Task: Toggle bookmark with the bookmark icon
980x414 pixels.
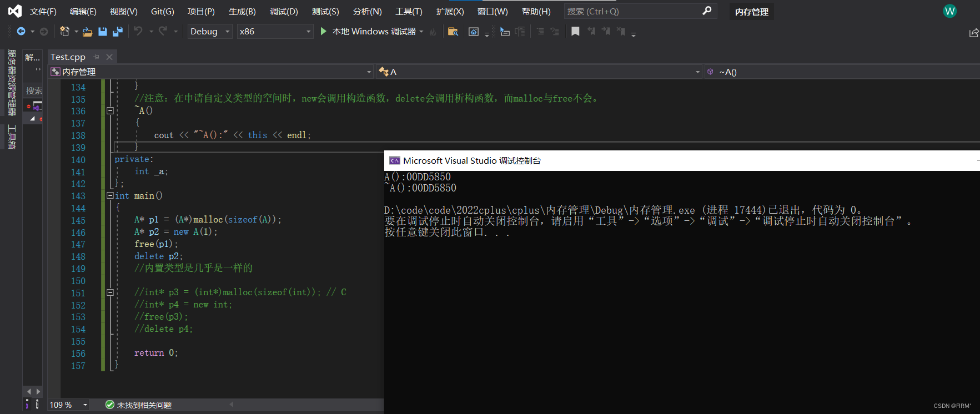Action: pos(575,32)
